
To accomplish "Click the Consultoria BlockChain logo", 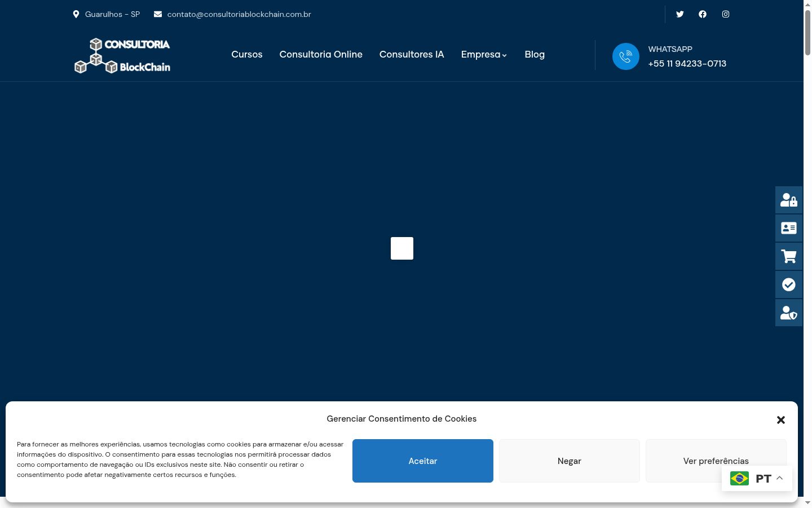I will [x=122, y=55].
